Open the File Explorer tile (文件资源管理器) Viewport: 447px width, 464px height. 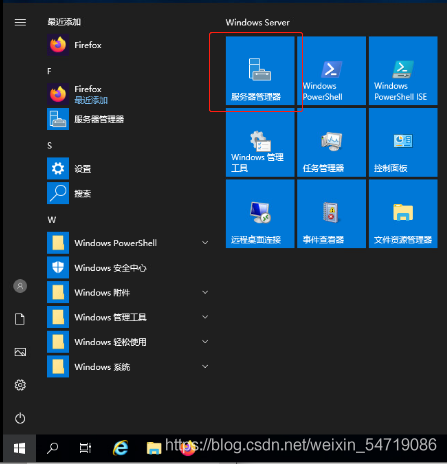403,214
